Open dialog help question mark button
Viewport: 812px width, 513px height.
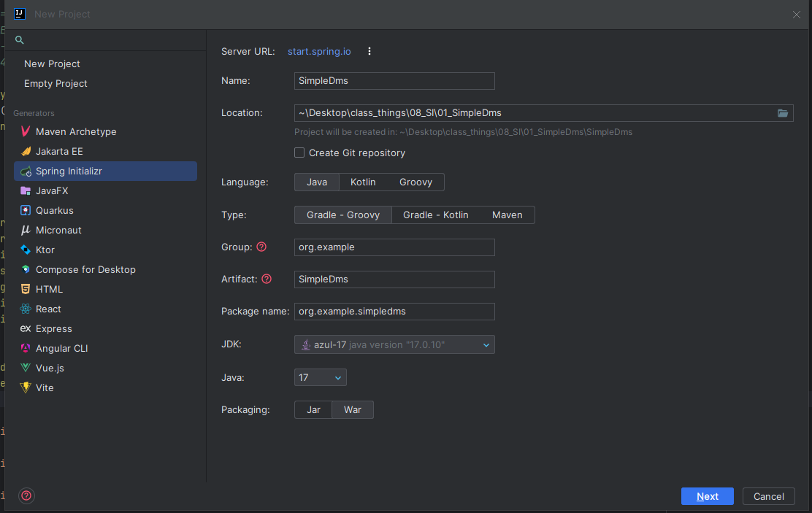click(x=26, y=496)
